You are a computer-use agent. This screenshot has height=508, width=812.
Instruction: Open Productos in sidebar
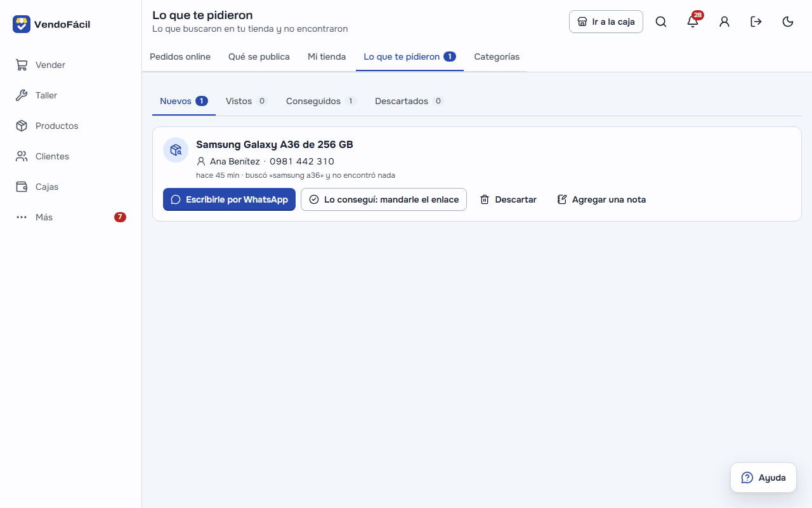click(70, 126)
